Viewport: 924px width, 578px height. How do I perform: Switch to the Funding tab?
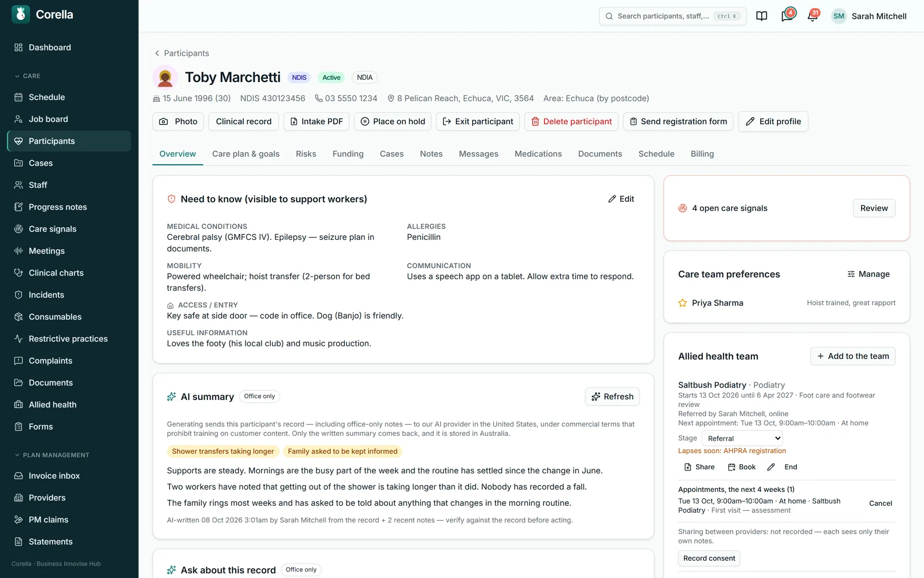(348, 154)
